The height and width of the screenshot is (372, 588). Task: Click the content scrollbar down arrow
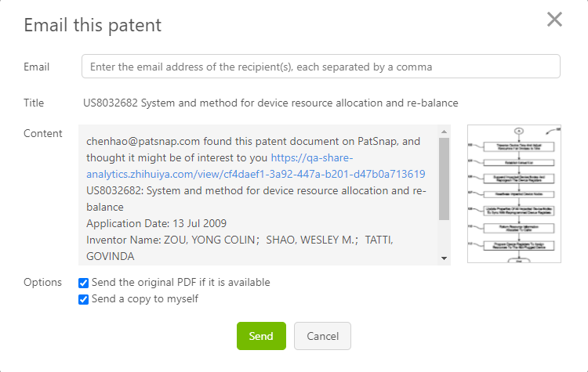[x=444, y=258]
